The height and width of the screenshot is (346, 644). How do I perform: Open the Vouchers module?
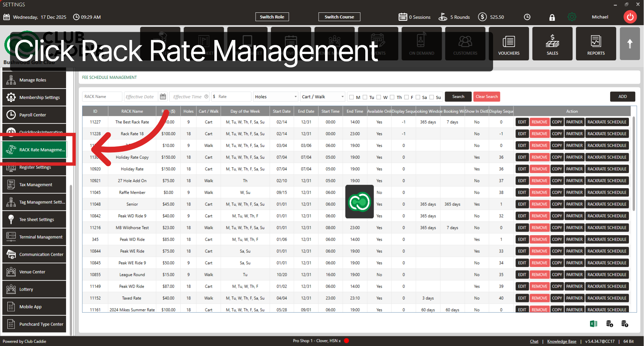pyautogui.click(x=508, y=44)
